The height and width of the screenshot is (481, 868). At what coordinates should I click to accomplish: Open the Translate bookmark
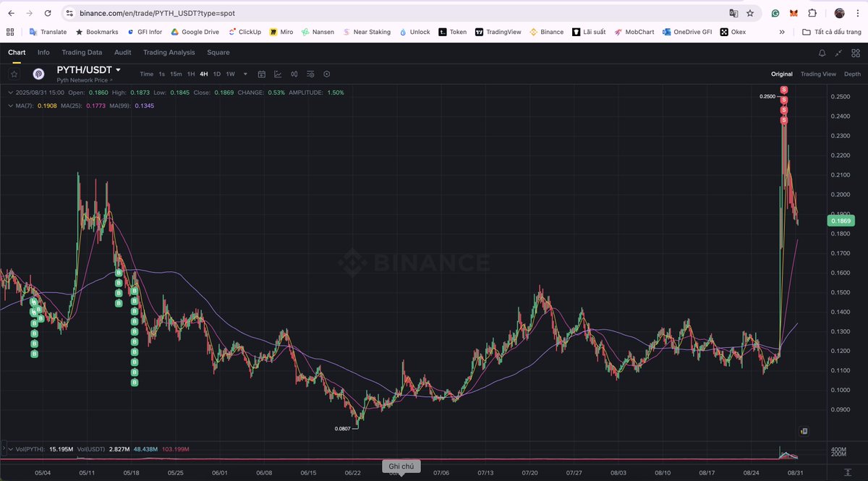[x=48, y=32]
